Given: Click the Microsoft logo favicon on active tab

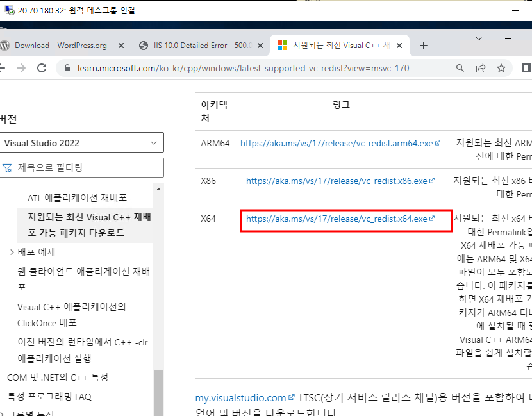Looking at the screenshot, I should (282, 45).
